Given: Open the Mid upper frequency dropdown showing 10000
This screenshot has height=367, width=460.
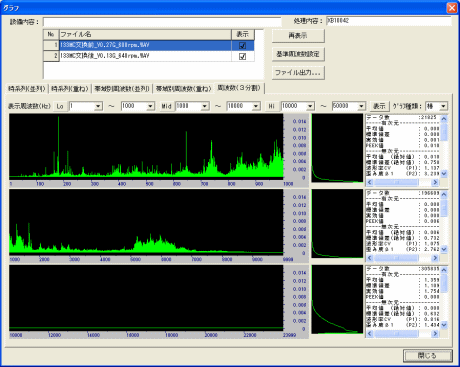Looking at the screenshot, I should (x=256, y=106).
